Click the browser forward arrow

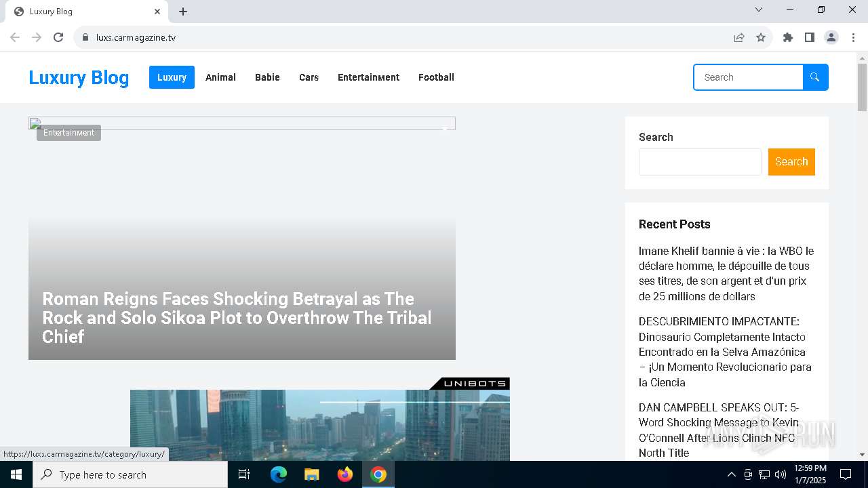pos(37,37)
